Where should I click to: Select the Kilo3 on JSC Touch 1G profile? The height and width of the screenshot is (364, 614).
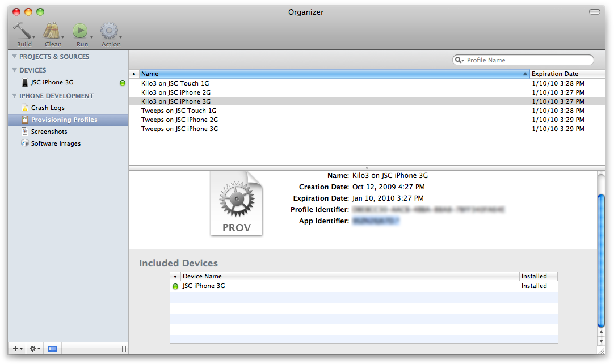[175, 84]
